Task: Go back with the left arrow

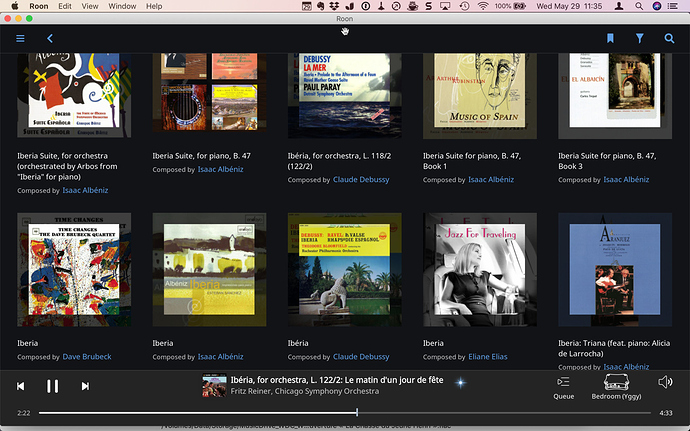Action: tap(50, 38)
